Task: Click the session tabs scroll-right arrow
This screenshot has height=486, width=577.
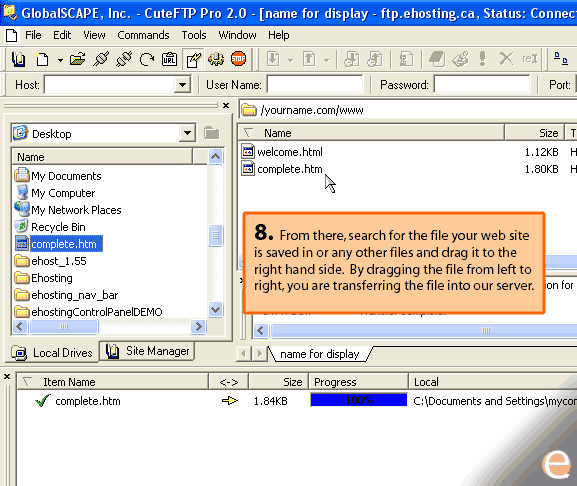Action: tap(260, 354)
